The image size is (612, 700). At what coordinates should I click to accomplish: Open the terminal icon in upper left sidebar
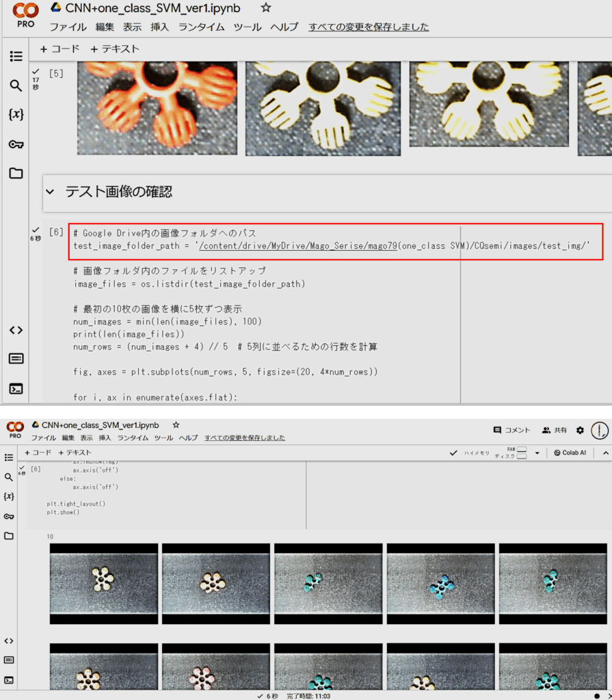tap(16, 388)
